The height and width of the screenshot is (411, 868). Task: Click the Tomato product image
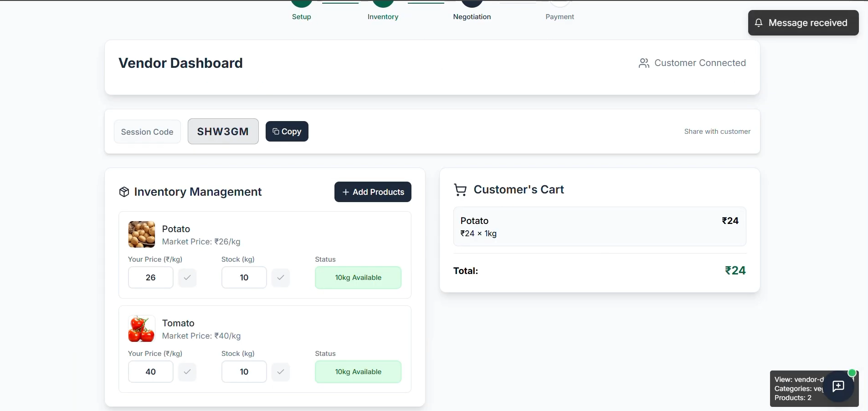142,329
